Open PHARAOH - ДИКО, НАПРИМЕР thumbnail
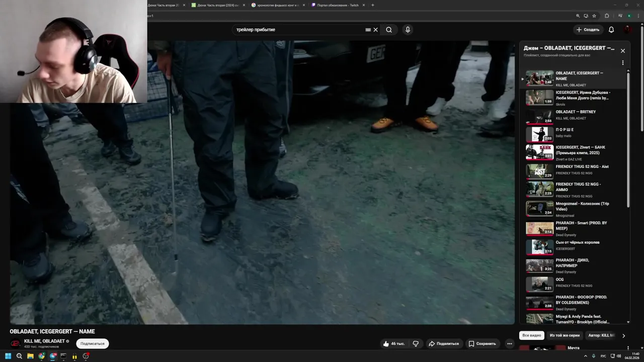The width and height of the screenshot is (644, 362). 539,265
